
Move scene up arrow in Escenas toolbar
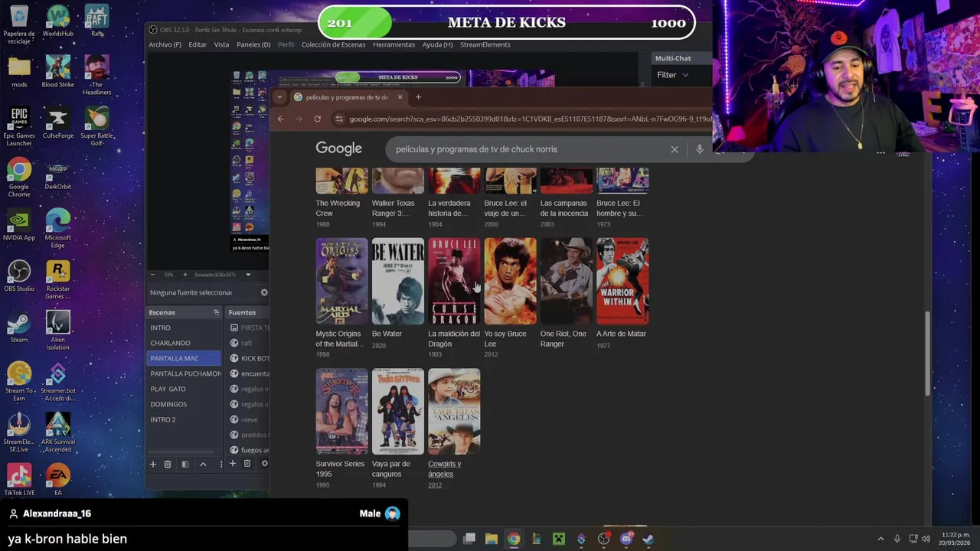(203, 464)
